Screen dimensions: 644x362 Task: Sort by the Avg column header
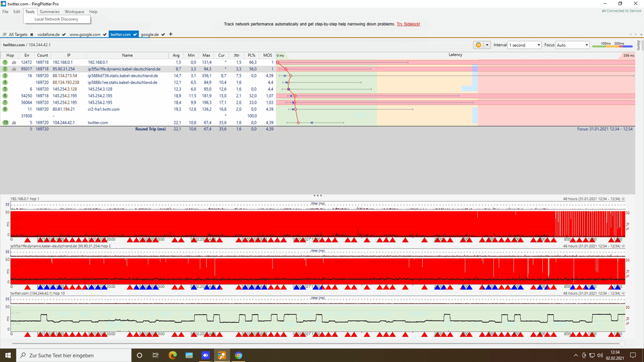tap(176, 55)
